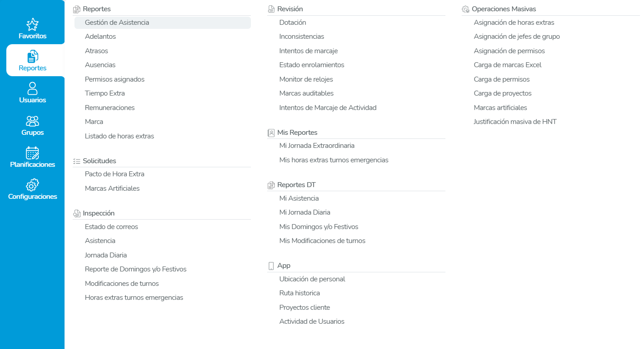This screenshot has height=349, width=644.
Task: Choose Carga de marcas Excel
Action: tap(507, 65)
